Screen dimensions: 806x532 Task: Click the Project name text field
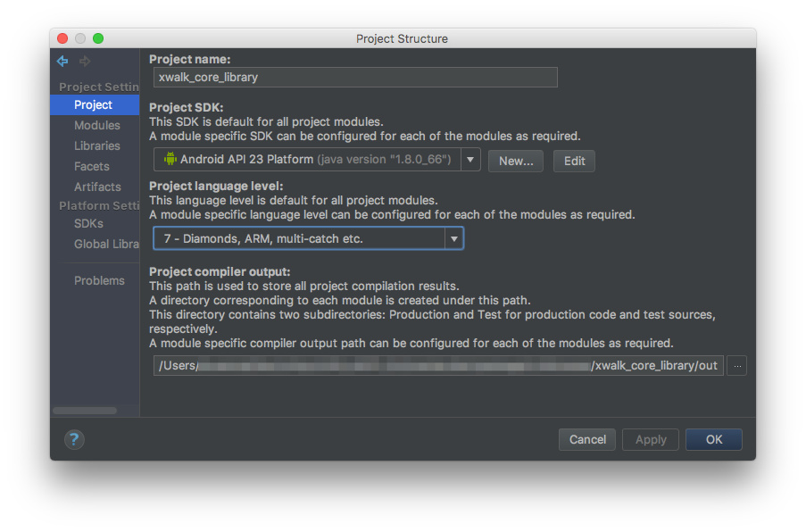pyautogui.click(x=355, y=77)
